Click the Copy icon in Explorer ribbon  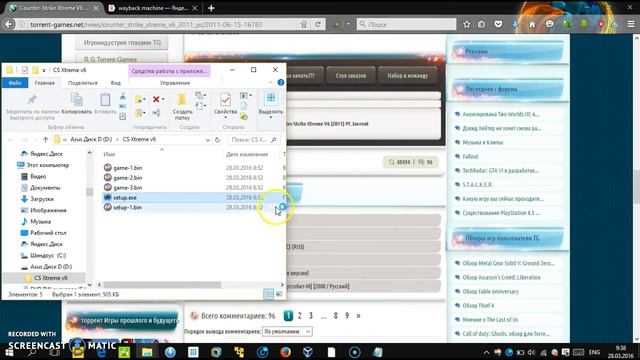[76, 100]
